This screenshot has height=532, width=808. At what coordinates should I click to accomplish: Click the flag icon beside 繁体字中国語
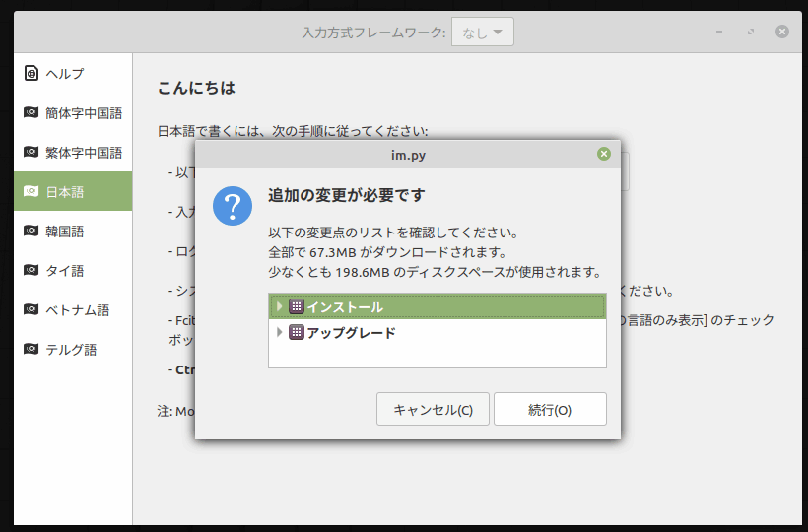[31, 152]
